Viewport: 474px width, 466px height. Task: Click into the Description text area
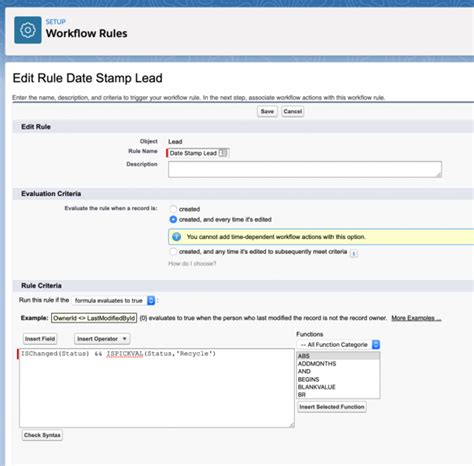pos(305,169)
